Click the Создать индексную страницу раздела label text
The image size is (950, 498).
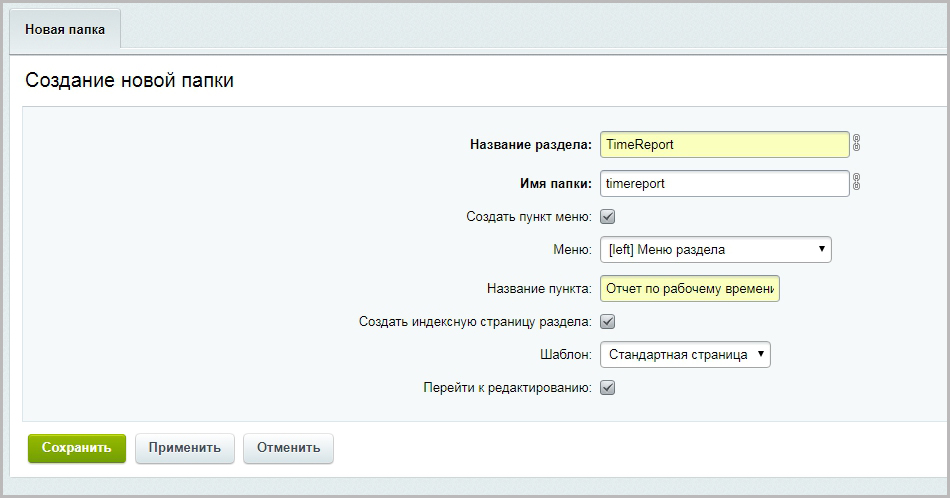(475, 322)
